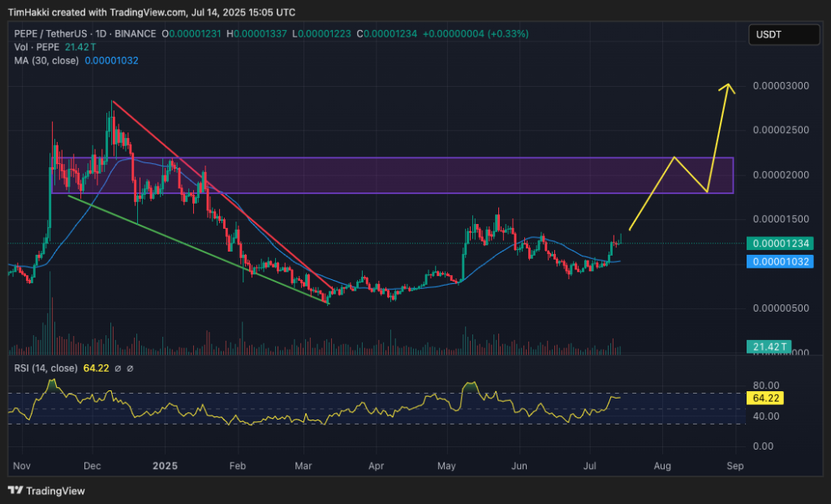Select the purple resistance zone rectangle

(x=487, y=175)
